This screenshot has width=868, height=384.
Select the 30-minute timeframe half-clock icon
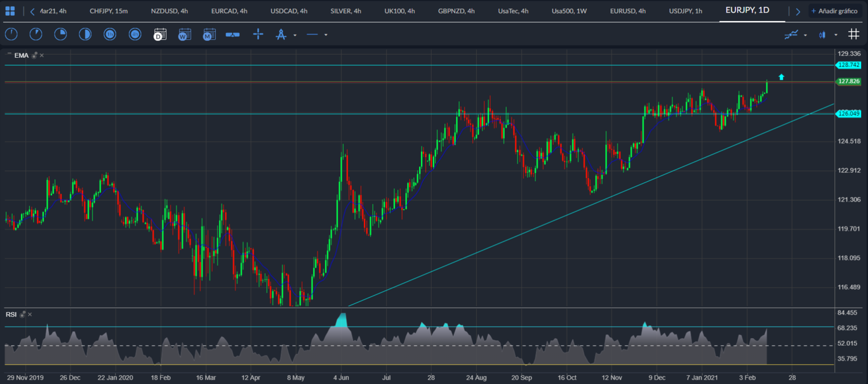85,34
